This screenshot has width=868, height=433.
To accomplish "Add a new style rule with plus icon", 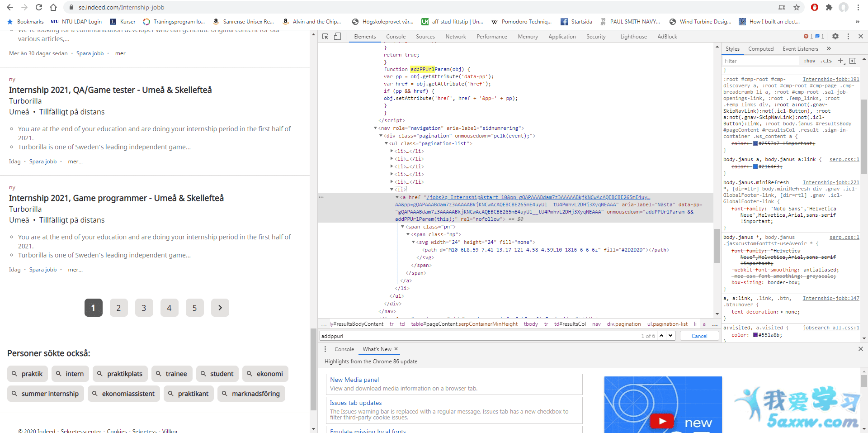I will point(840,61).
